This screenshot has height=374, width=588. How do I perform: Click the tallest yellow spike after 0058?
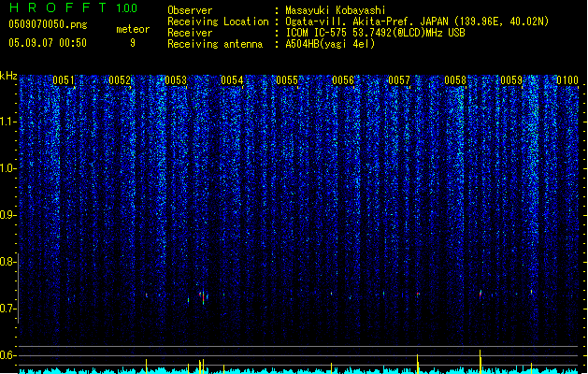(480, 362)
